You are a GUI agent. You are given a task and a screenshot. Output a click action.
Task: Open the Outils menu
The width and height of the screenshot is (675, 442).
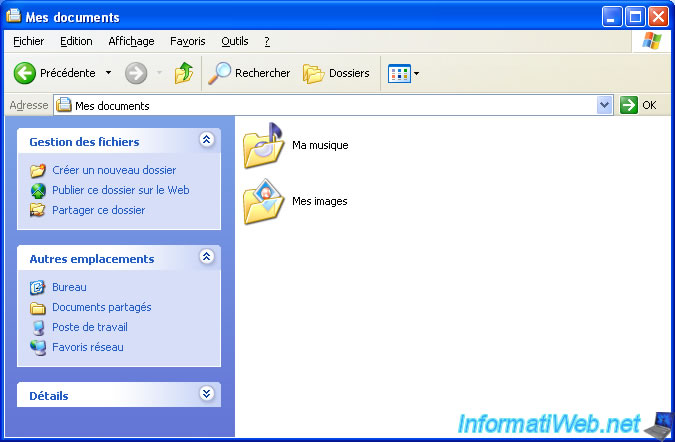[235, 41]
